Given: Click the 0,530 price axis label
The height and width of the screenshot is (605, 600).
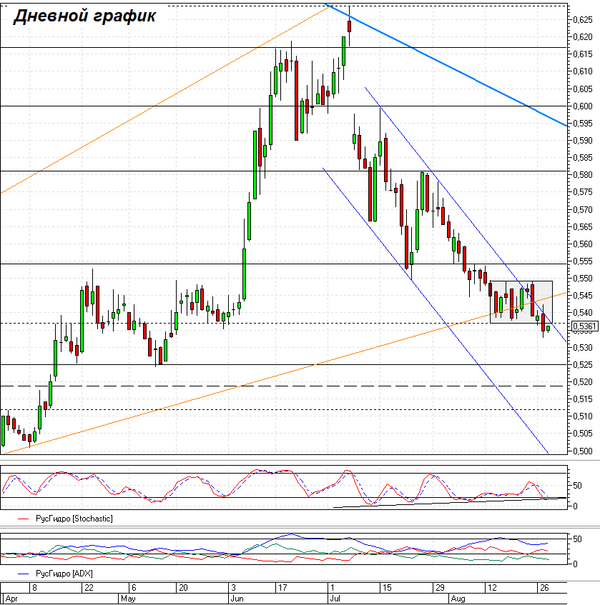Looking at the screenshot, I should coord(582,347).
